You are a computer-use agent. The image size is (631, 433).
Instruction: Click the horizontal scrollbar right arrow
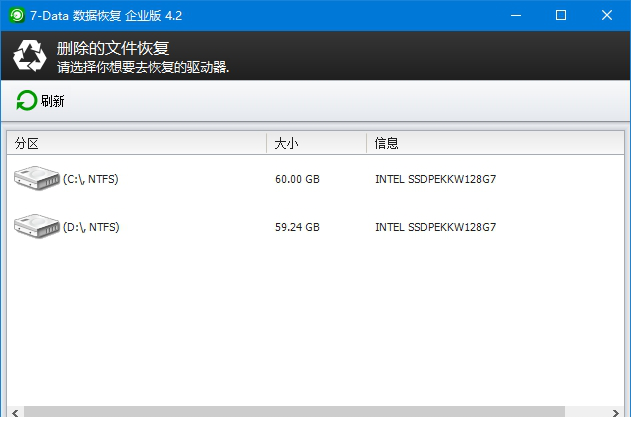coord(616,413)
